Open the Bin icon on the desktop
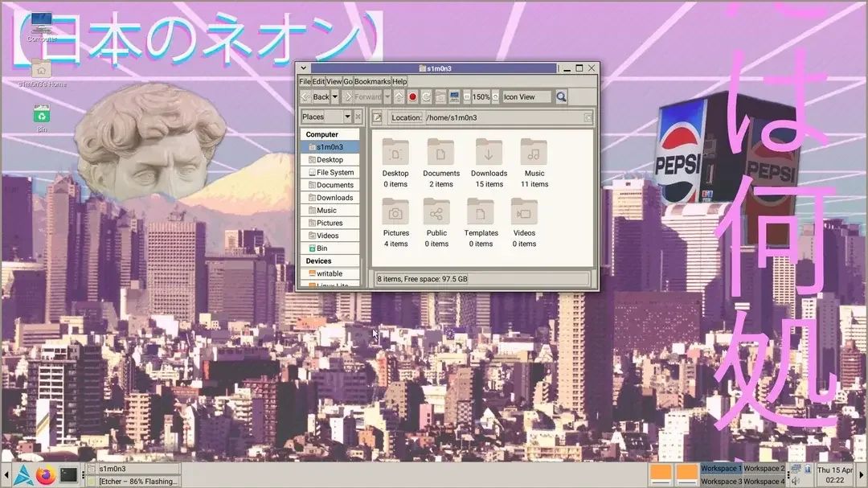The image size is (868, 488). click(42, 116)
